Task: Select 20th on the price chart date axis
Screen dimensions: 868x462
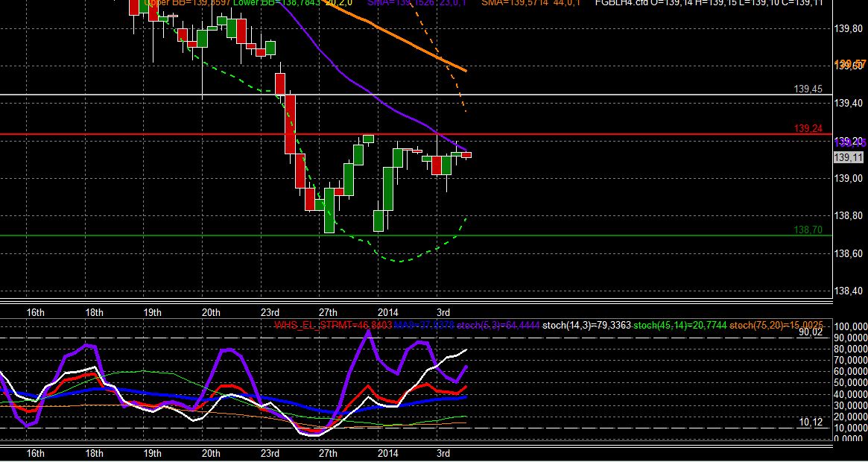Action: (211, 312)
